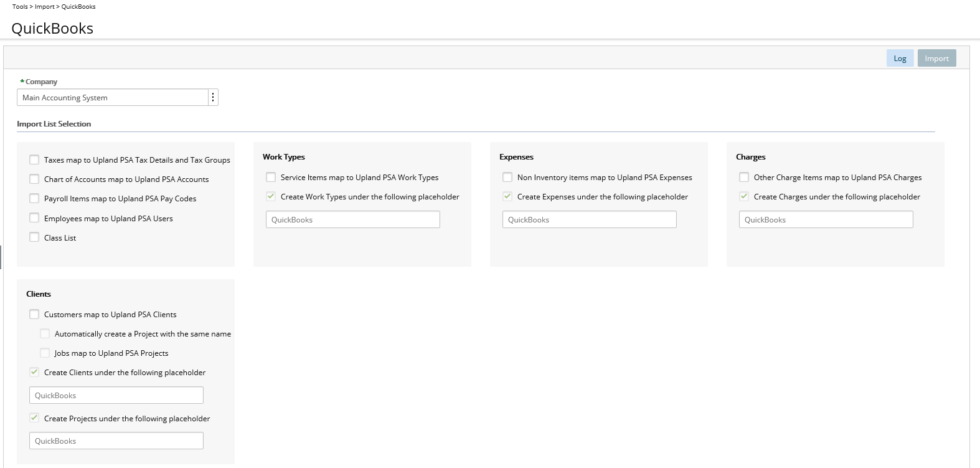Click the QuickBooks page title
The width and height of the screenshot is (980, 468).
(52, 29)
